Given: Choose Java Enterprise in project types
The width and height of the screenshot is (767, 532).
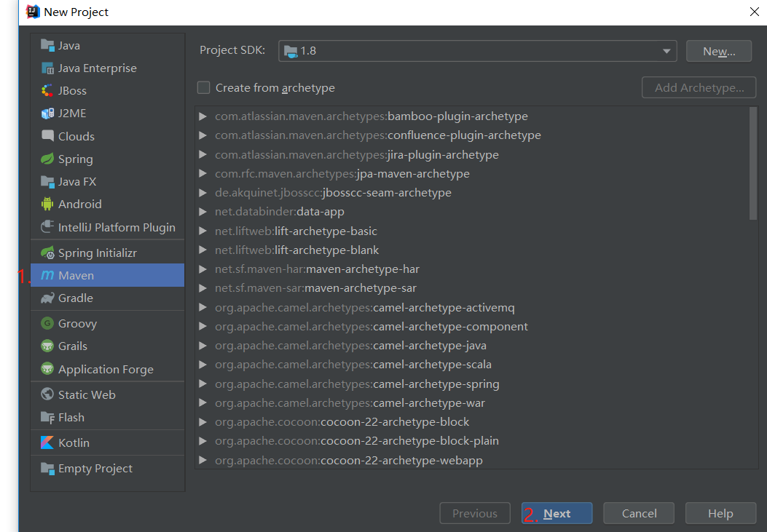Looking at the screenshot, I should click(97, 68).
